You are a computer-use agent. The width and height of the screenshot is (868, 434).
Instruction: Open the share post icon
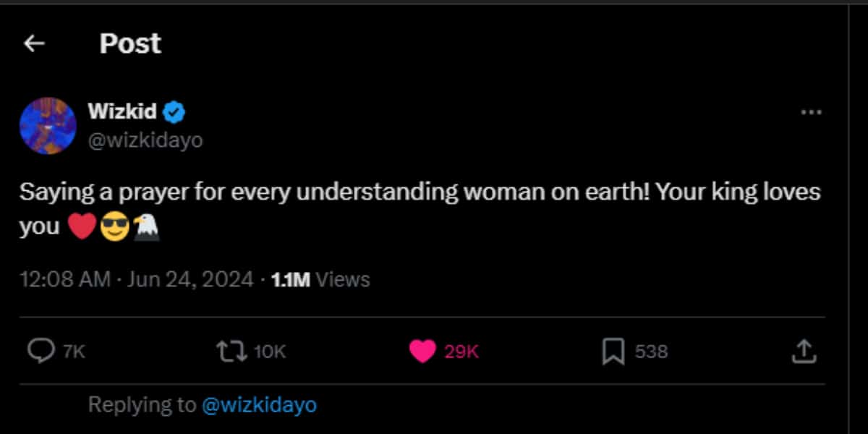coord(804,352)
